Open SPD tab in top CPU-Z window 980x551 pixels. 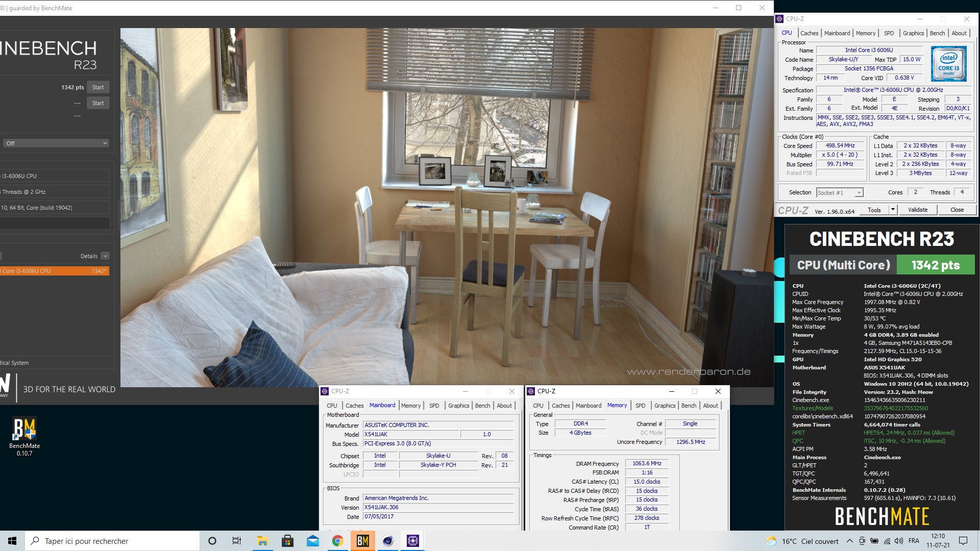(x=889, y=33)
